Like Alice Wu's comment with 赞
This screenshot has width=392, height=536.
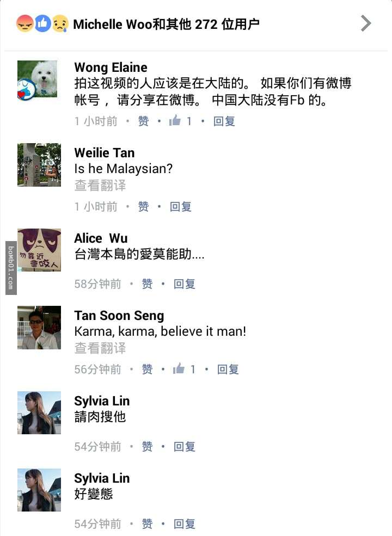coord(147,284)
